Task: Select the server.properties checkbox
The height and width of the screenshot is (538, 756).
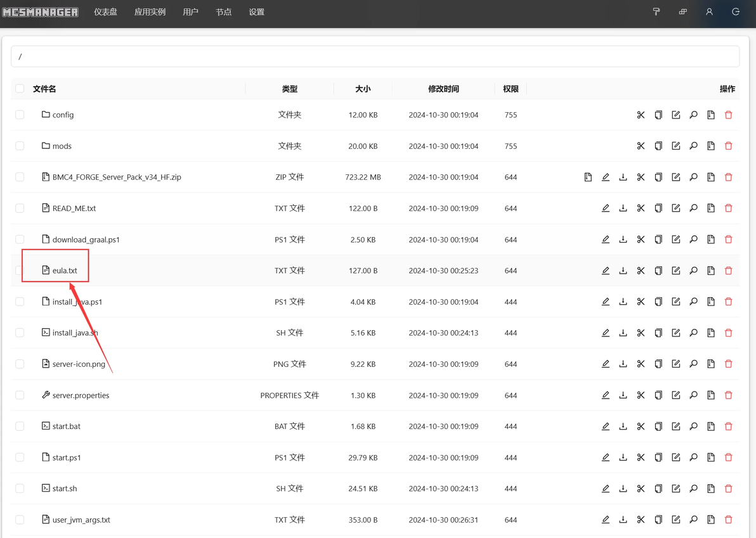Action: click(20, 395)
